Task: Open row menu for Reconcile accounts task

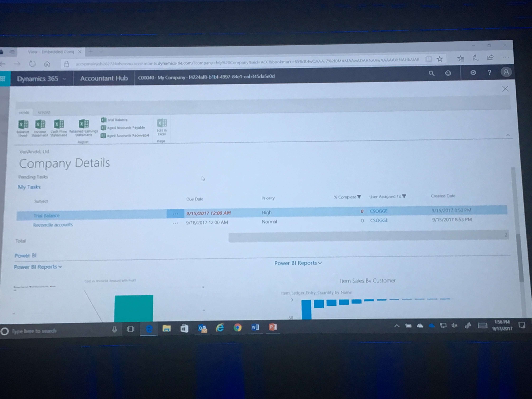Action: (x=175, y=223)
